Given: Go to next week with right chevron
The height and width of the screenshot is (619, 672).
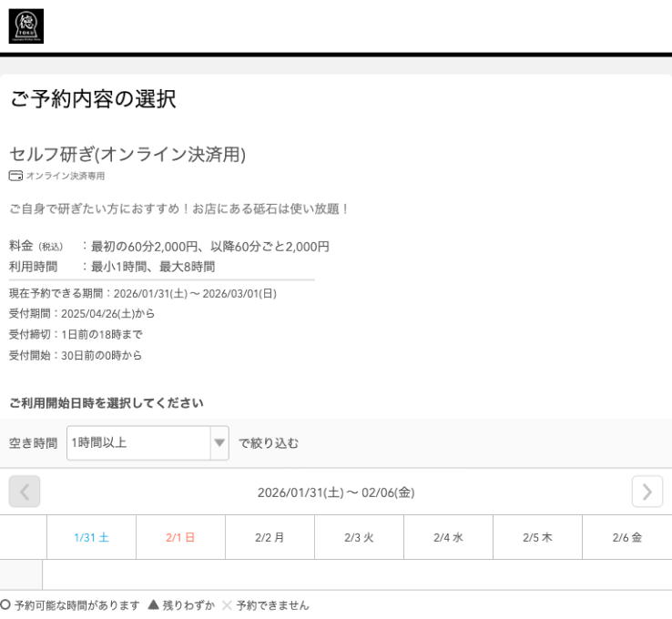Looking at the screenshot, I should point(647,492).
